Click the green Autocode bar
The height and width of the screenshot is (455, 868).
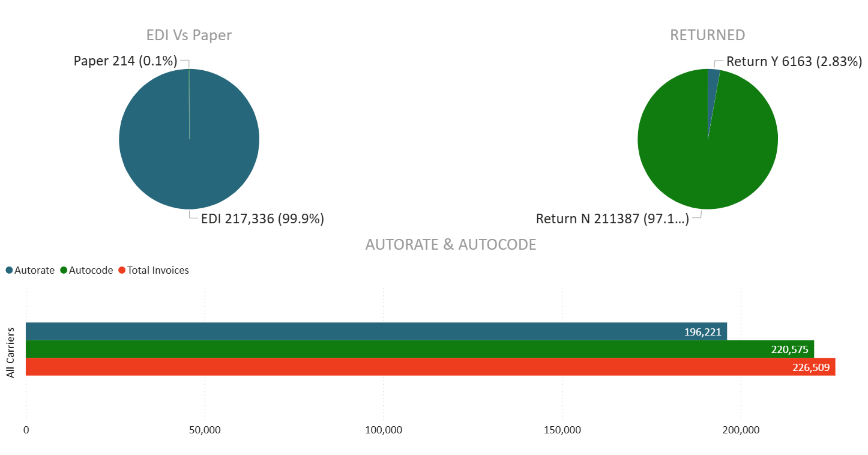coord(360,349)
